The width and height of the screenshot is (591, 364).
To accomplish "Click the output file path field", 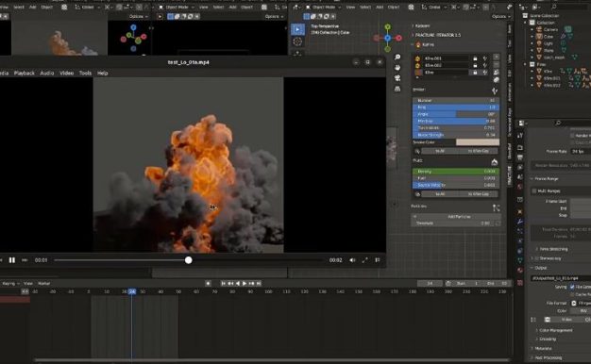I will [x=561, y=278].
